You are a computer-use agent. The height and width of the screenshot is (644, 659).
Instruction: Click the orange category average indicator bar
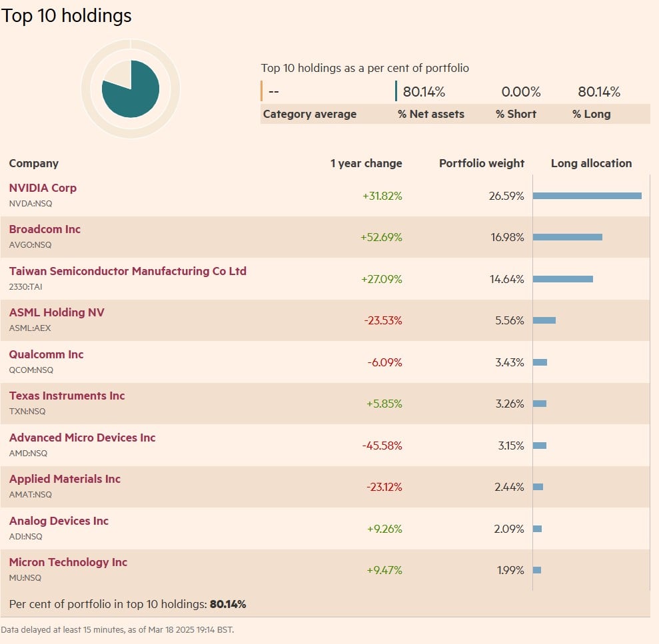coord(263,91)
